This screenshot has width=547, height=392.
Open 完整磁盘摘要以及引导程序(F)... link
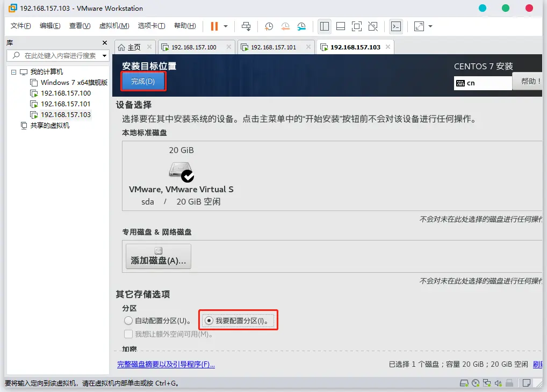click(x=166, y=365)
